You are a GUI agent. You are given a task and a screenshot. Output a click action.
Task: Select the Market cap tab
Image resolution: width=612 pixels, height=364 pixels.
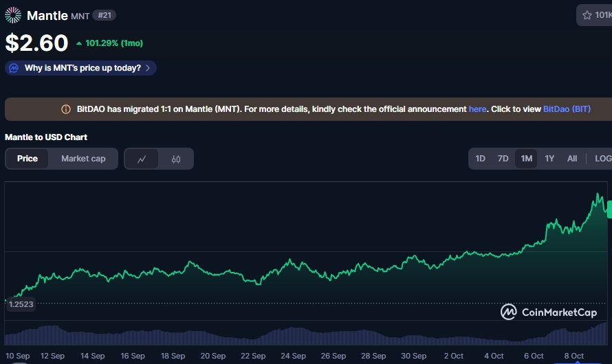(x=83, y=159)
